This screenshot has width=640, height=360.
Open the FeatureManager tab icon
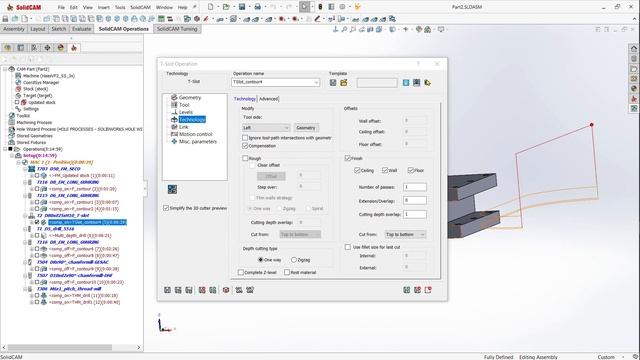(8, 48)
